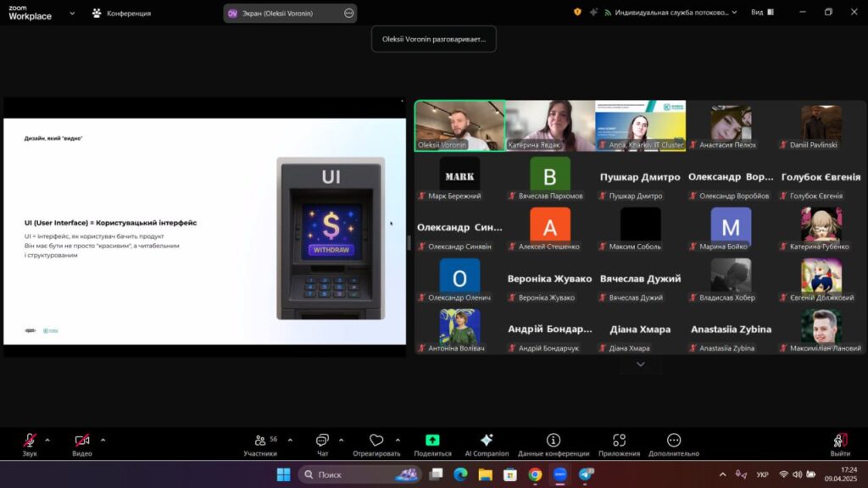Open the Чат chat panel
The height and width of the screenshot is (488, 868).
point(322,444)
